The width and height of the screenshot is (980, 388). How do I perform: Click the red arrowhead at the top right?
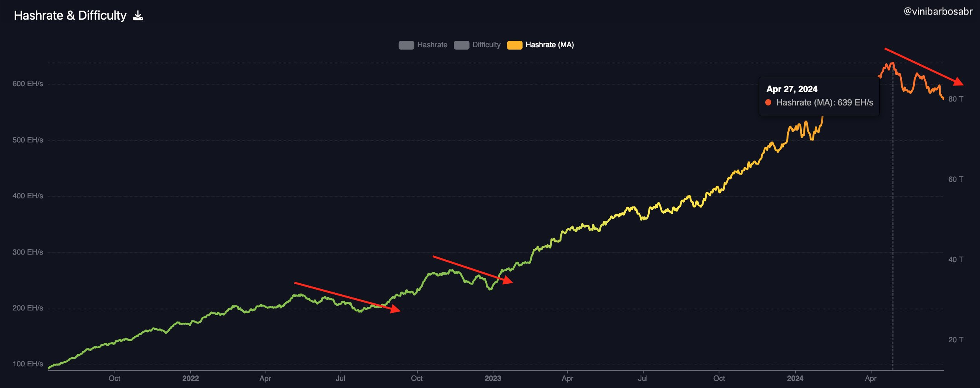tap(958, 82)
